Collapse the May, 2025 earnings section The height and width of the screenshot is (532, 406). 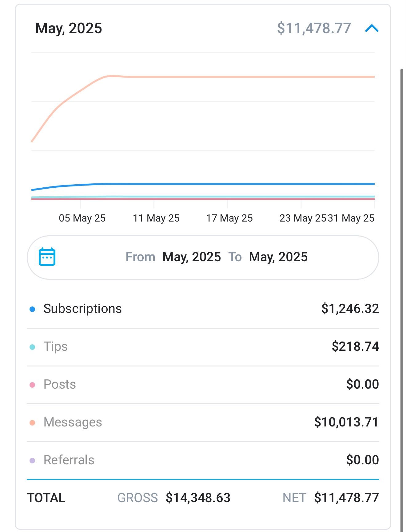pyautogui.click(x=372, y=29)
